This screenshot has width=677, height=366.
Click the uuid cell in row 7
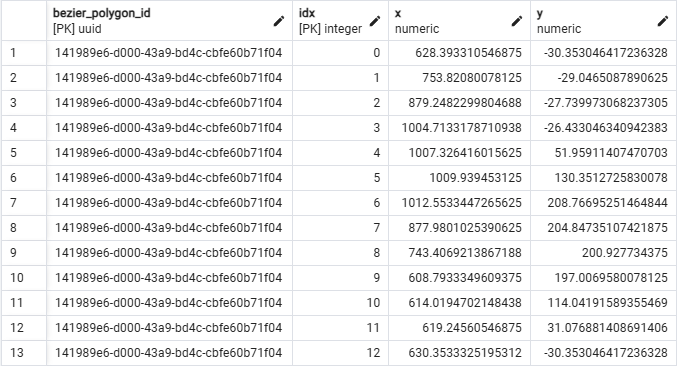pos(170,203)
